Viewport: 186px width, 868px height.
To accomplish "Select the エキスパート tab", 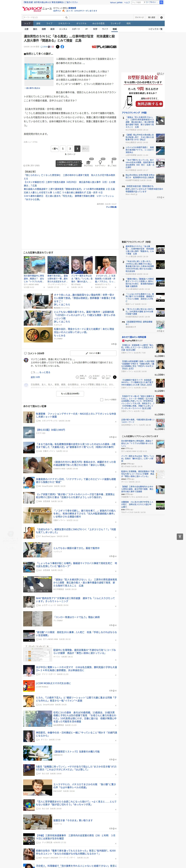I will coord(64,24).
